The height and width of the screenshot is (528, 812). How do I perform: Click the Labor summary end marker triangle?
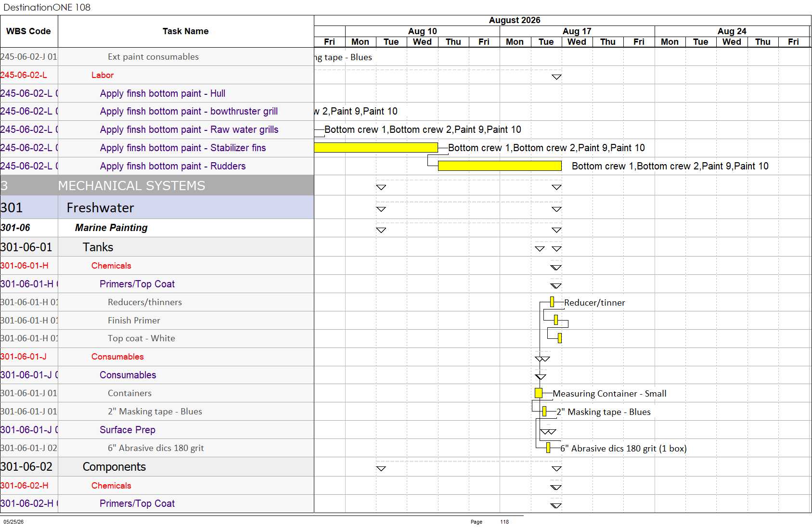[x=557, y=77]
